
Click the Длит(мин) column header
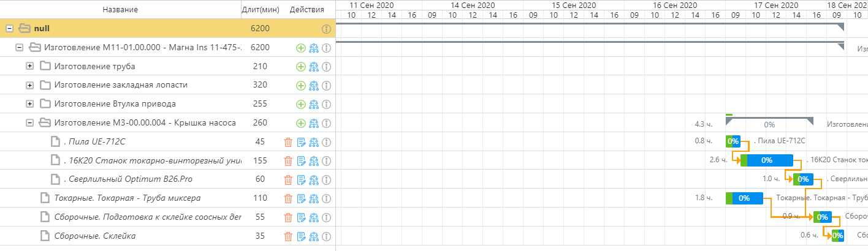261,9
